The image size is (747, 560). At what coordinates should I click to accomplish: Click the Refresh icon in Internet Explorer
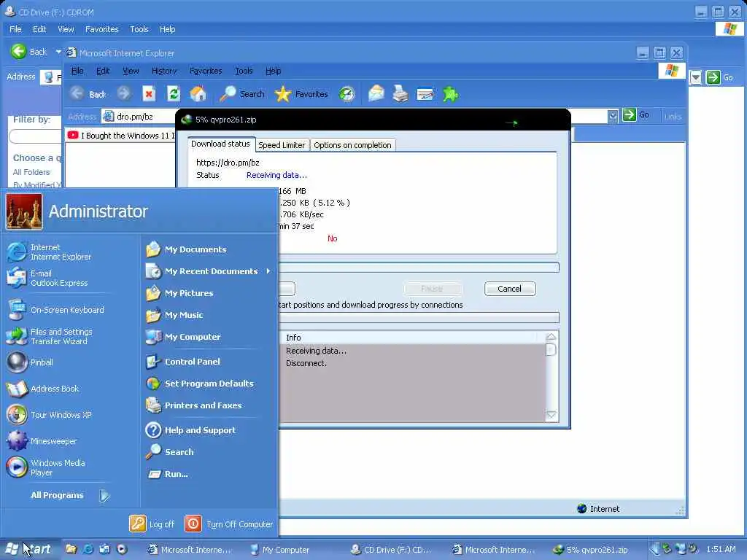pos(174,94)
